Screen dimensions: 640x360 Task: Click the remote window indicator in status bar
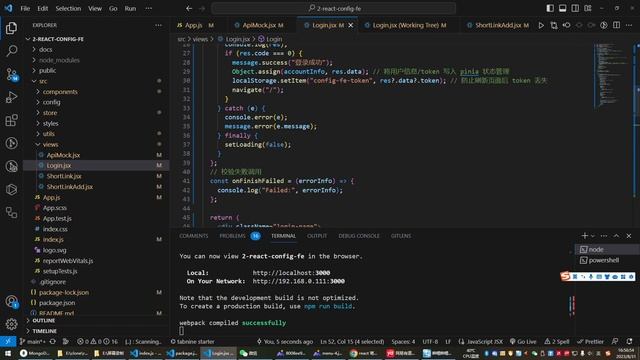(8, 341)
